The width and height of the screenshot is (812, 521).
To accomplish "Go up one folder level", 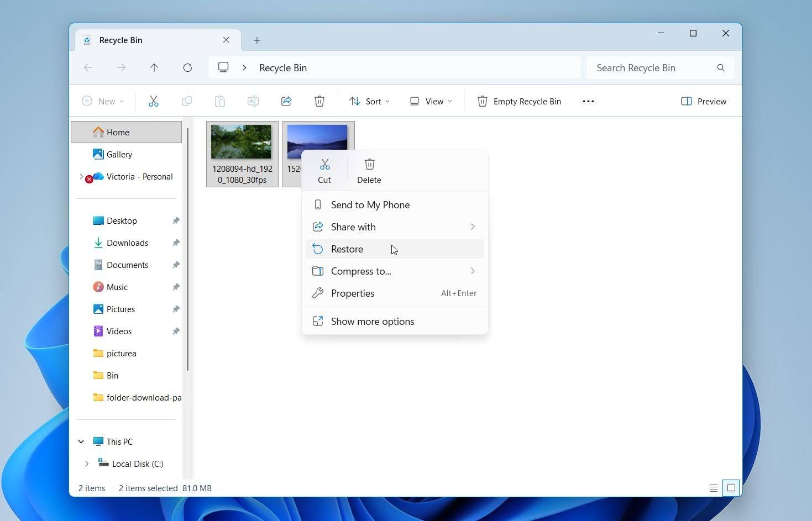I will point(154,68).
